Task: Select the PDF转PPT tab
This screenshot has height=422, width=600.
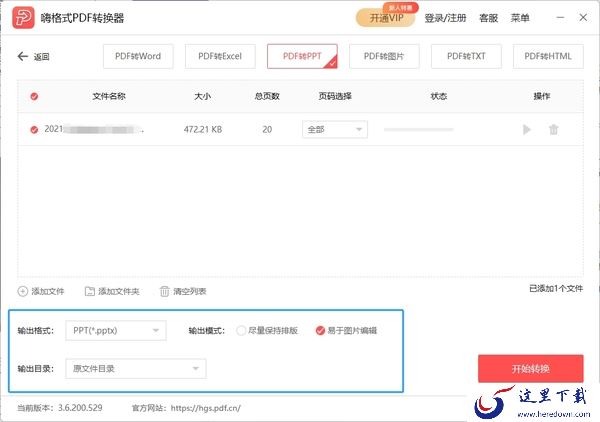Action: click(x=302, y=56)
